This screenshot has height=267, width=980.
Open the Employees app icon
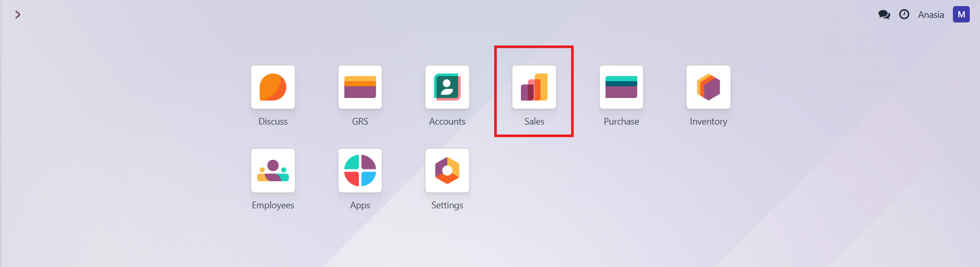tap(272, 171)
